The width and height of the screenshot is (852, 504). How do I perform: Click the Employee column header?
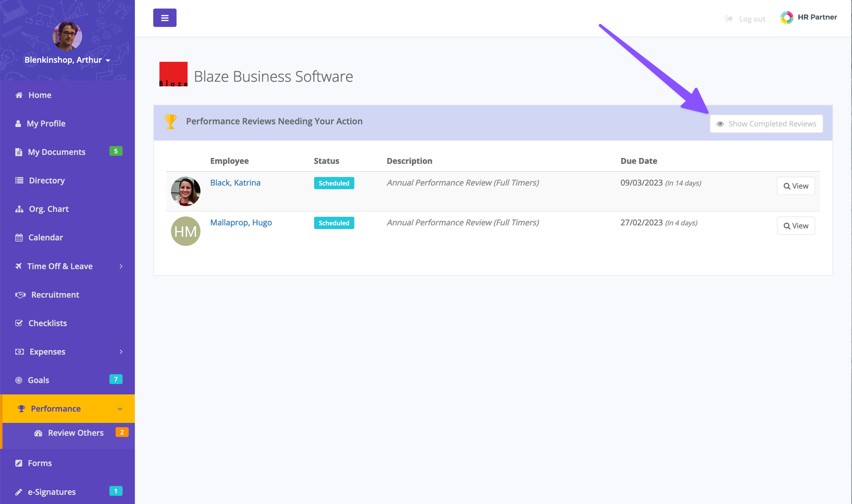(229, 161)
